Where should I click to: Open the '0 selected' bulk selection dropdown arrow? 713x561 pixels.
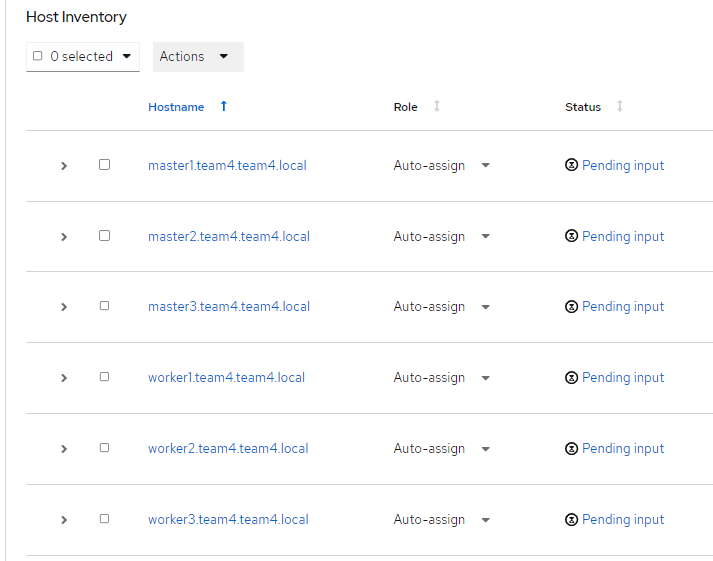click(127, 56)
